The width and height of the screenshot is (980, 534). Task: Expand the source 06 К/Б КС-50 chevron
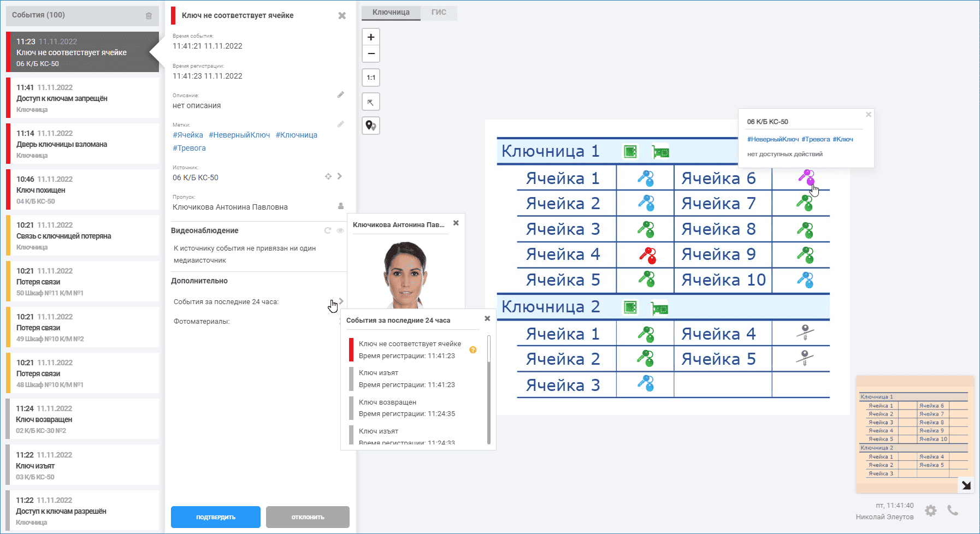coord(340,176)
